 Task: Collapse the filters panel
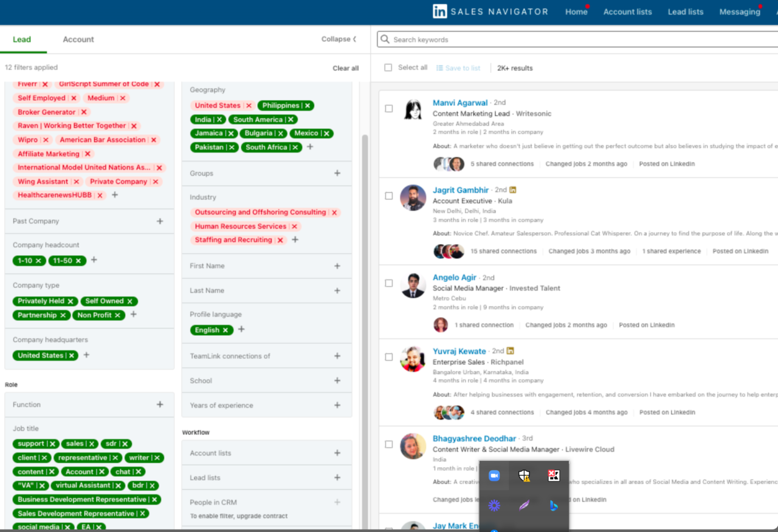tap(339, 38)
